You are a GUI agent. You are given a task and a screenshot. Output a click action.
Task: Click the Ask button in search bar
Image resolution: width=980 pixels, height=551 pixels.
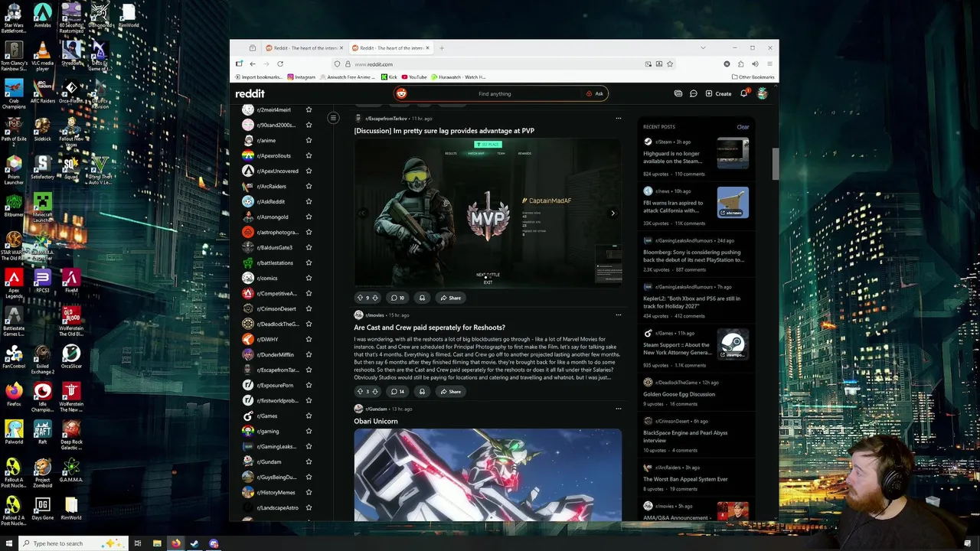pos(595,93)
